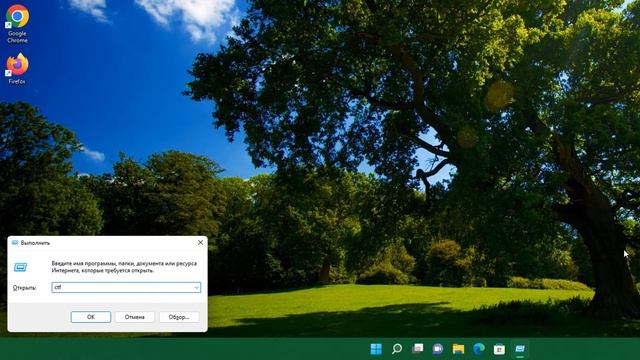Launch File Explorer from taskbar
Viewport: 640px width, 360px height.
coord(458,349)
